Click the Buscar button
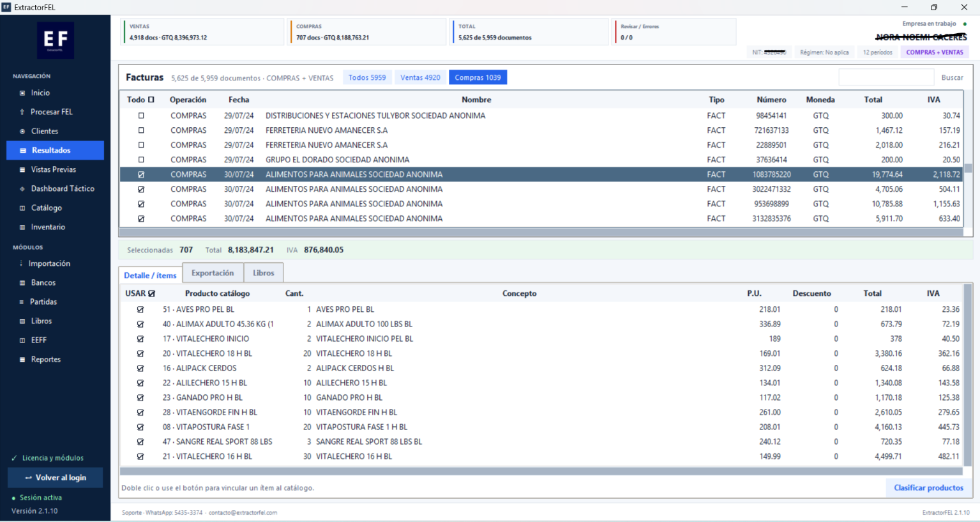This screenshot has height=522, width=980. (x=952, y=77)
